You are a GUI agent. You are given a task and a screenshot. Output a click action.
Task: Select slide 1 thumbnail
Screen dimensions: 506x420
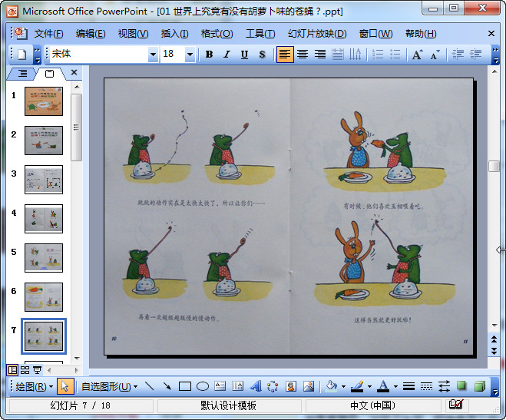click(44, 101)
